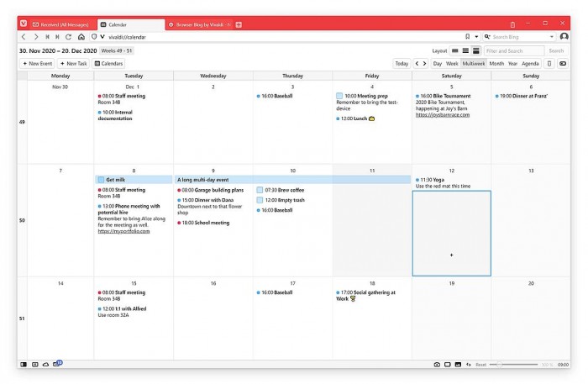This screenshot has width=588, height=384.
Task: Toggle the side panel icon
Action: 24,364
